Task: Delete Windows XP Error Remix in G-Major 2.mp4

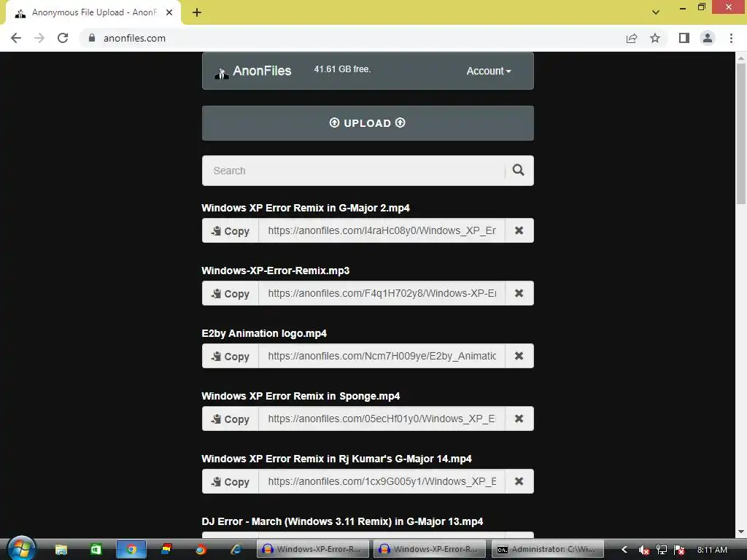Action: pyautogui.click(x=519, y=230)
